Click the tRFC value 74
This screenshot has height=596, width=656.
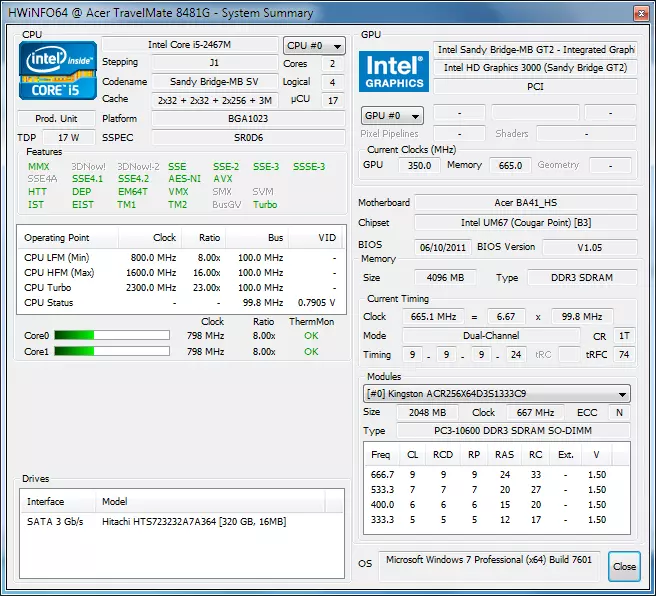(624, 355)
